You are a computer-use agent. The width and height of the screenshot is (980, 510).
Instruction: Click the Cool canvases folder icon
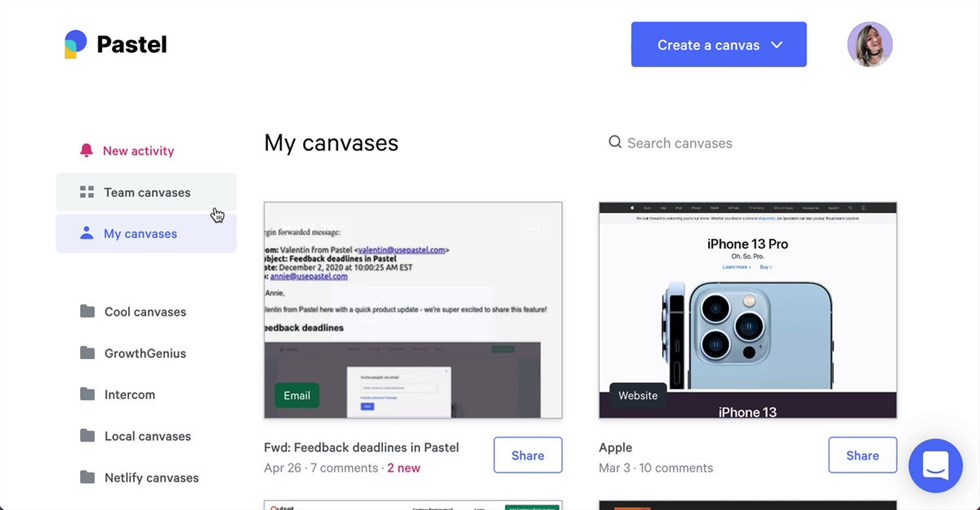88,311
